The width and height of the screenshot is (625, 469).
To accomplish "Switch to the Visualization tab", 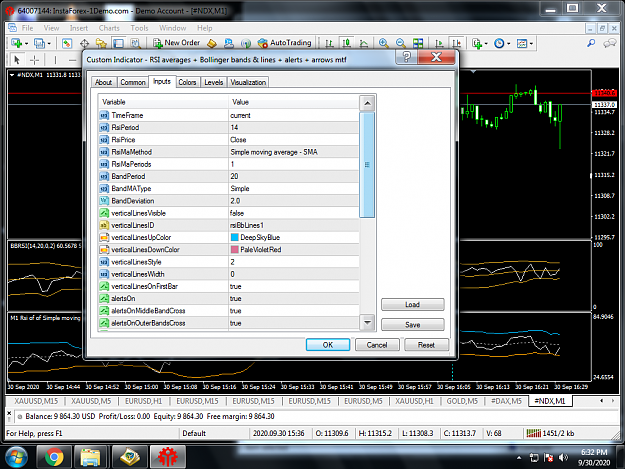I will [248, 82].
